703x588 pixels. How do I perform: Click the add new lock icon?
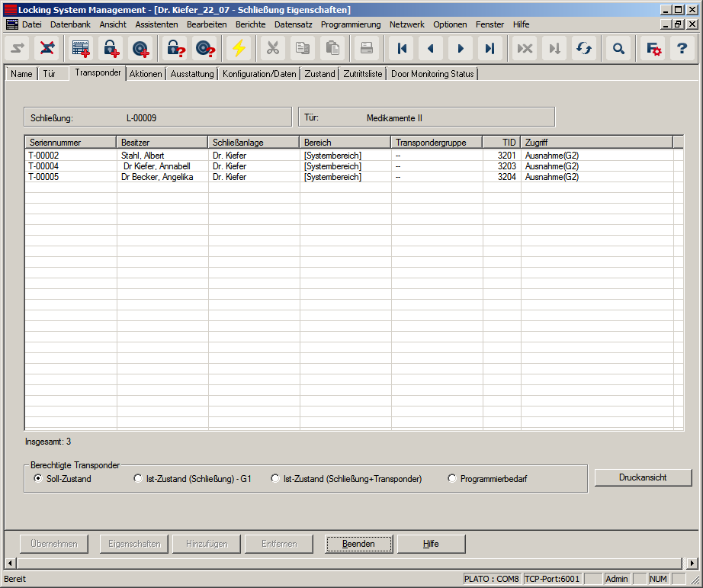111,48
